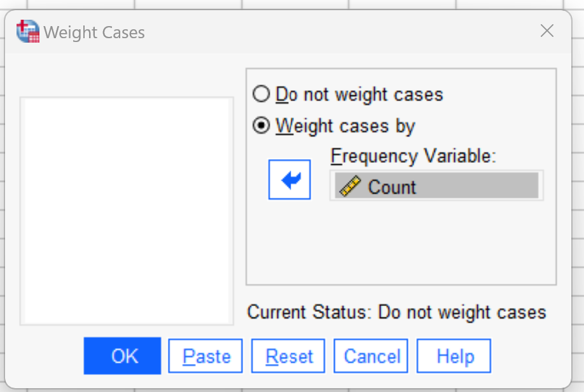The width and height of the screenshot is (584, 392).
Task: Click the yellow ruler scale icon beside Count
Action: coord(350,186)
